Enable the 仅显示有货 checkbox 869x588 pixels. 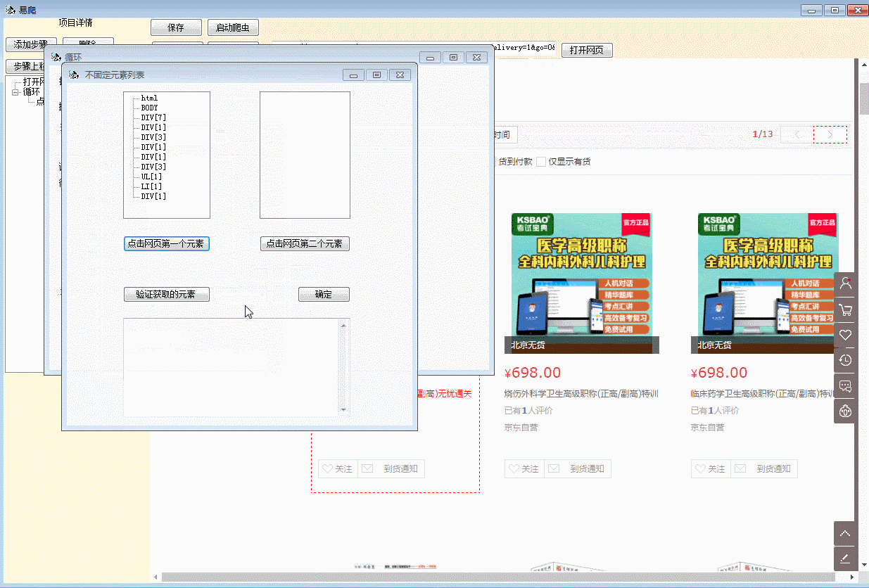click(x=541, y=162)
